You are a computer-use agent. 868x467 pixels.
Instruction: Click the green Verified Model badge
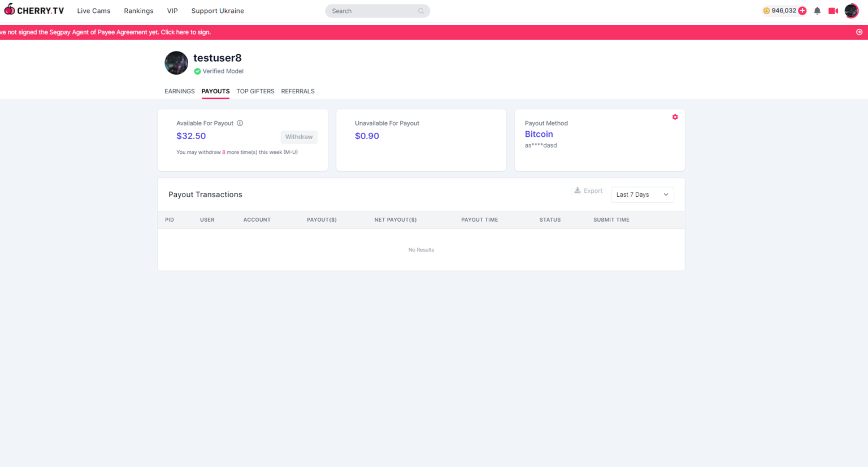(198, 71)
